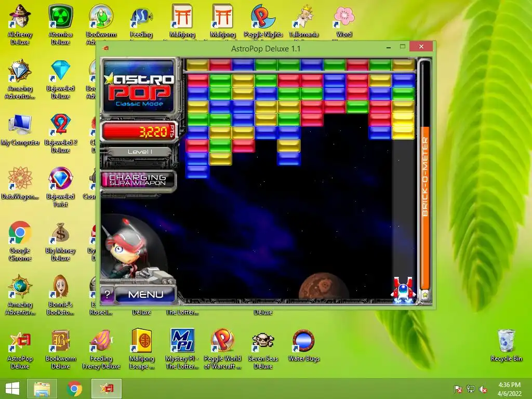This screenshot has height=399, width=532.
Task: Open the network tray icon
Action: pyautogui.click(x=471, y=389)
